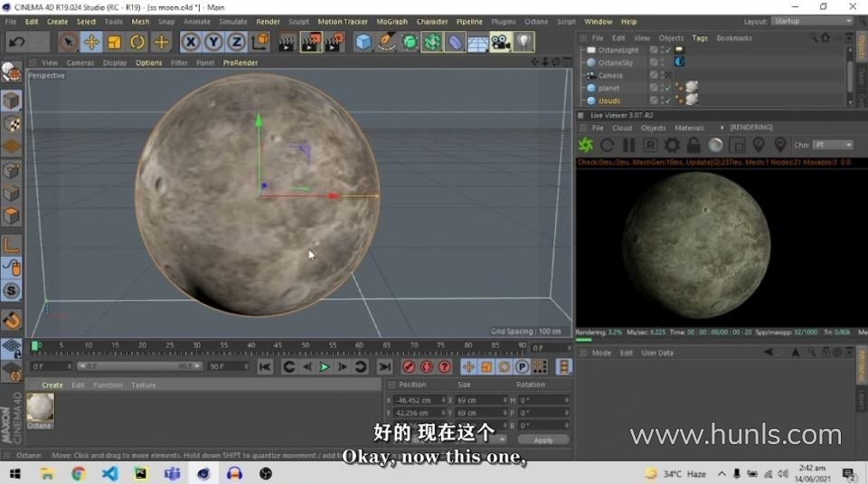The height and width of the screenshot is (484, 868).
Task: Click the primitive Cube object icon
Action: point(363,42)
